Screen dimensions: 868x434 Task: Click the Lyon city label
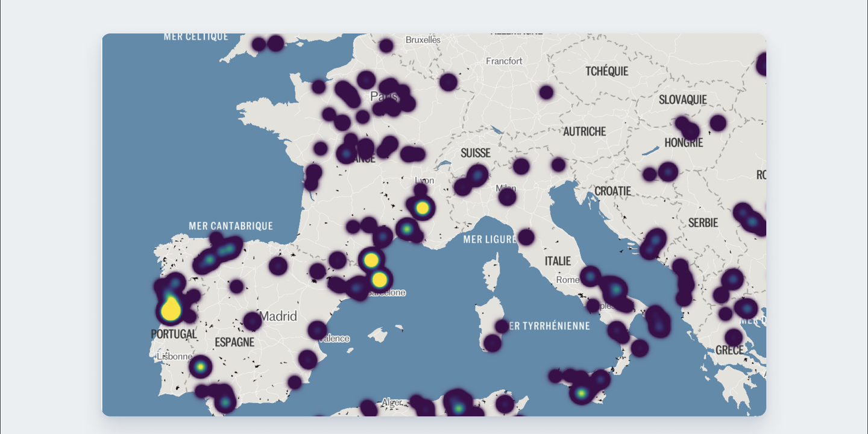[424, 181]
